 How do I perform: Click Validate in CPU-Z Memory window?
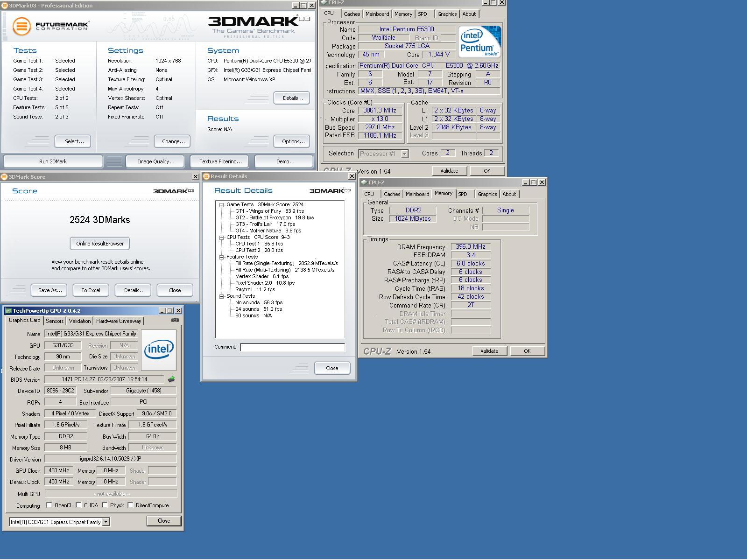490,351
